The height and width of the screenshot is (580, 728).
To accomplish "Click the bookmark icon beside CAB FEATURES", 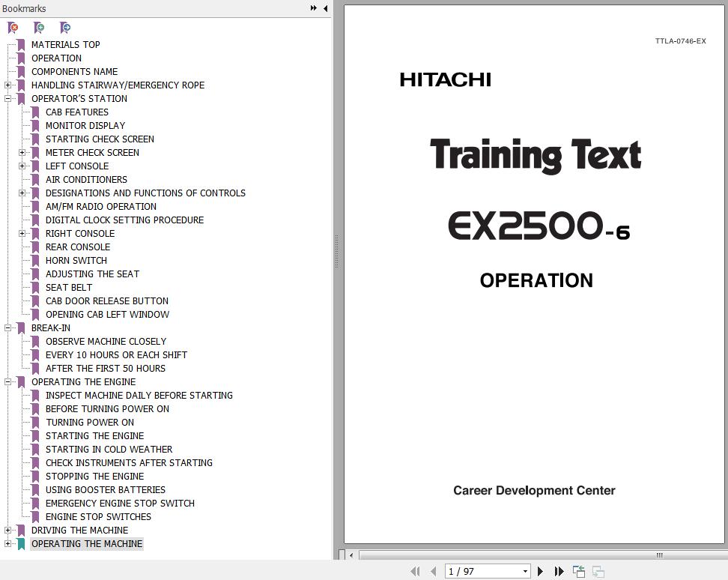I will click(x=35, y=112).
